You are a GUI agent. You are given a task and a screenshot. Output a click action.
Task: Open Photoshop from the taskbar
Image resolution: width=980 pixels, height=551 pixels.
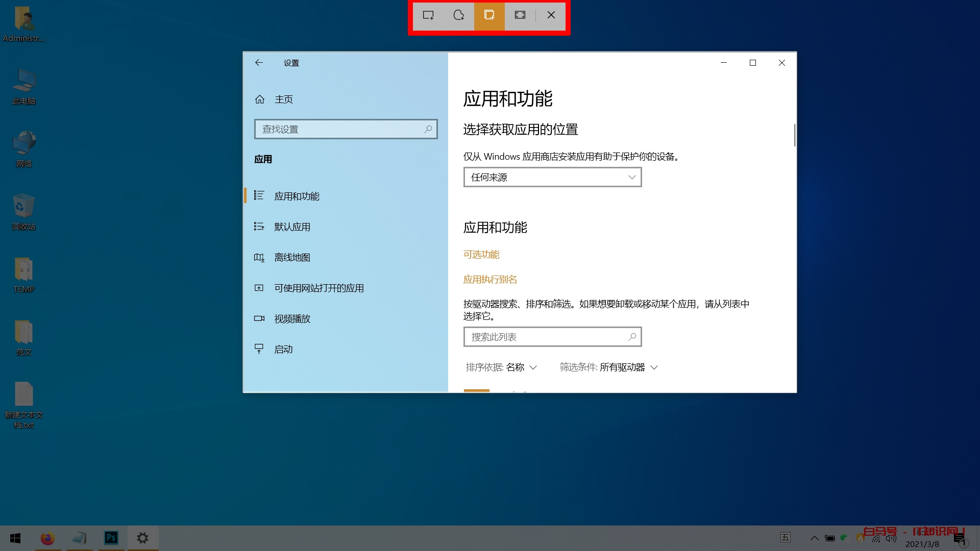111,538
